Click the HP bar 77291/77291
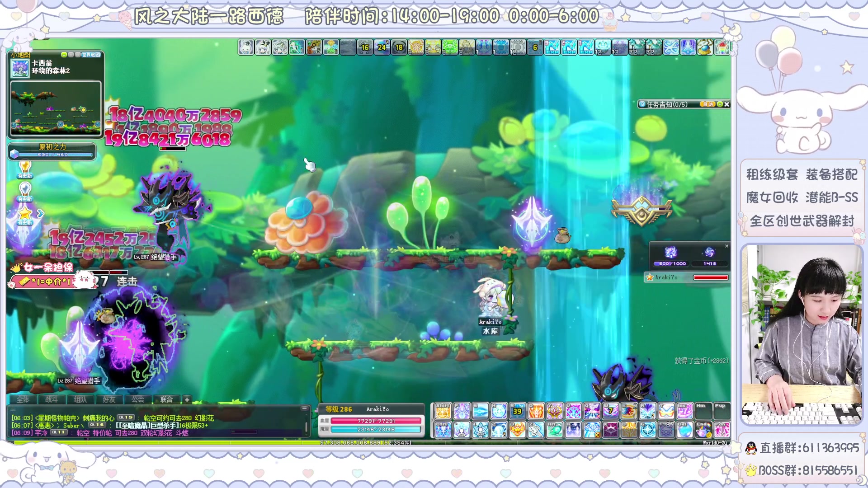The width and height of the screenshot is (868, 488). (376, 421)
